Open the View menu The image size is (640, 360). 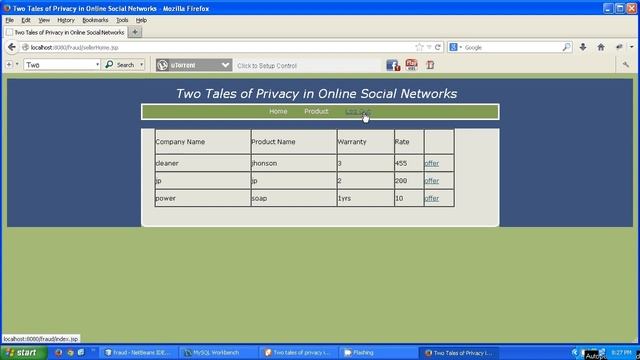pos(44,20)
